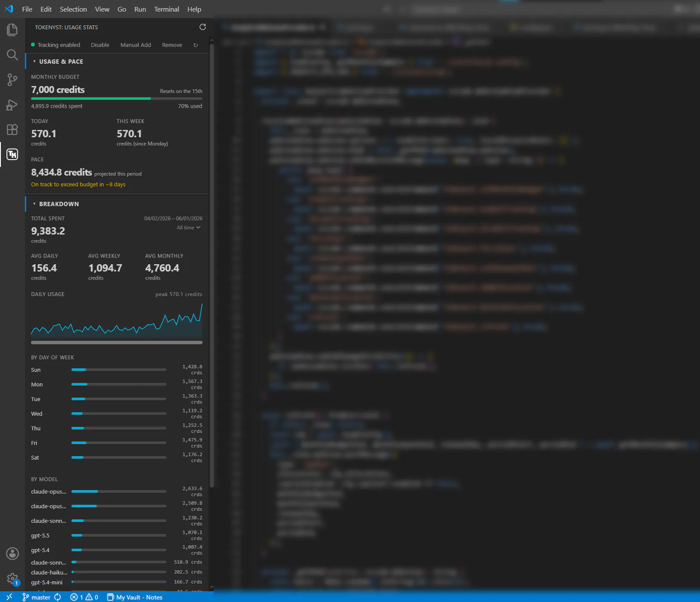The height and width of the screenshot is (602, 700).
Task: Click the Manual Add button
Action: [135, 45]
